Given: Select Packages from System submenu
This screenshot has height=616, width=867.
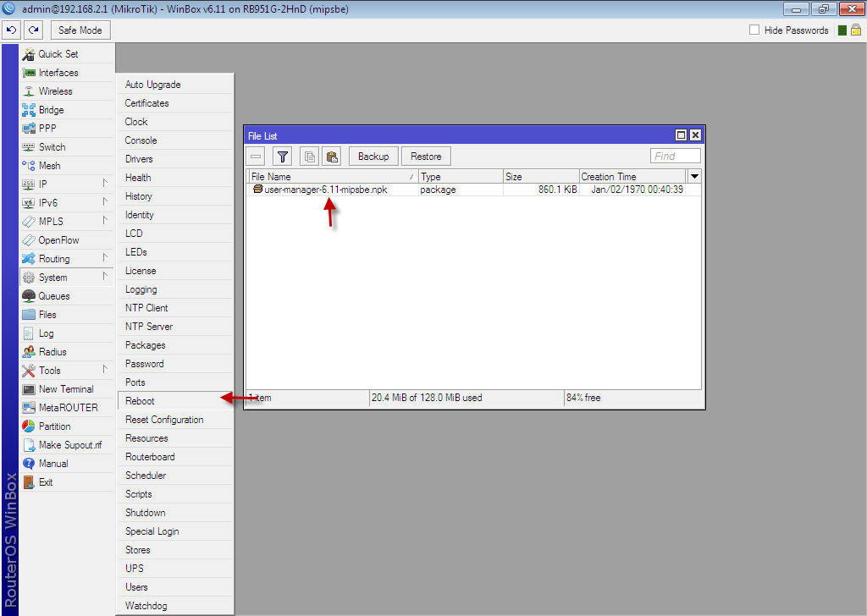Looking at the screenshot, I should [x=175, y=345].
